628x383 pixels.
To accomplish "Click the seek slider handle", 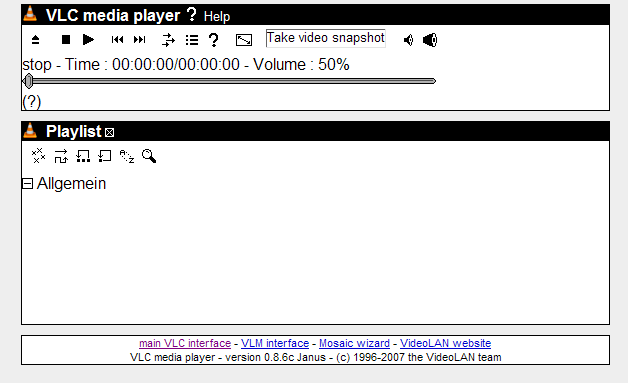I will (28, 81).
